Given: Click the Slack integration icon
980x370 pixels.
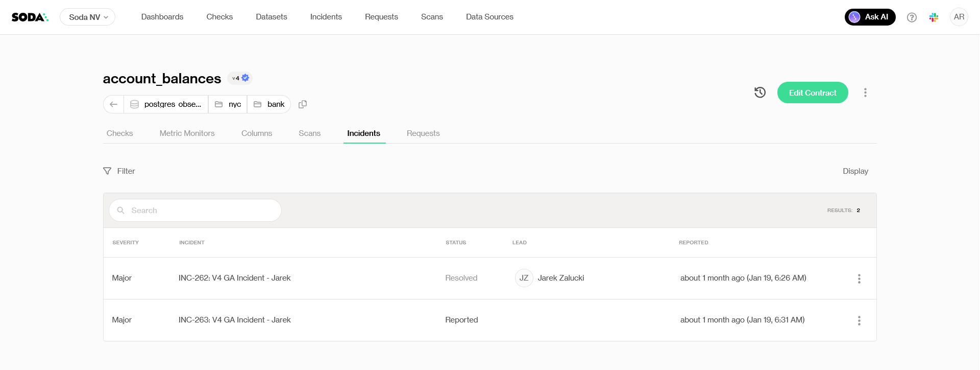Looking at the screenshot, I should (x=934, y=17).
